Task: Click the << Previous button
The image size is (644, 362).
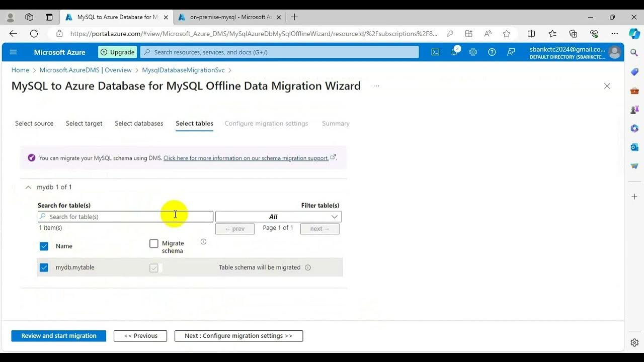Action: (140, 336)
